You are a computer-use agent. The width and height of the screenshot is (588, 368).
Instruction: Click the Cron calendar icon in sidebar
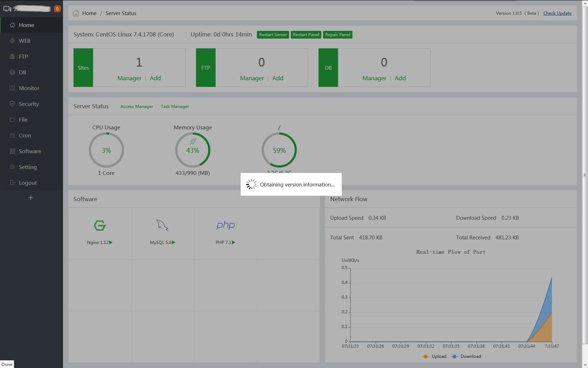[12, 135]
